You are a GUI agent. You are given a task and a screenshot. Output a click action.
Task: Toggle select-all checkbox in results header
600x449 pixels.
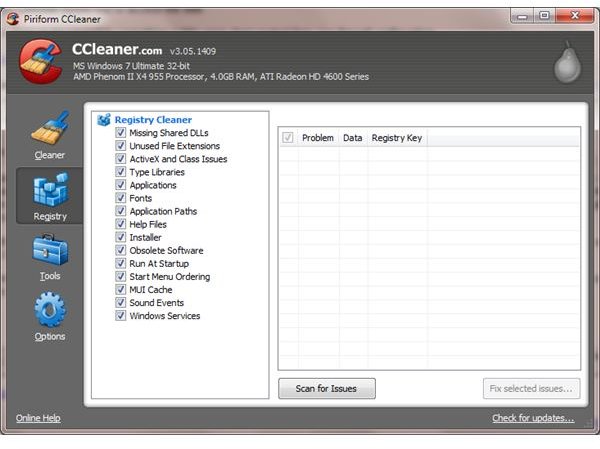pyautogui.click(x=288, y=137)
